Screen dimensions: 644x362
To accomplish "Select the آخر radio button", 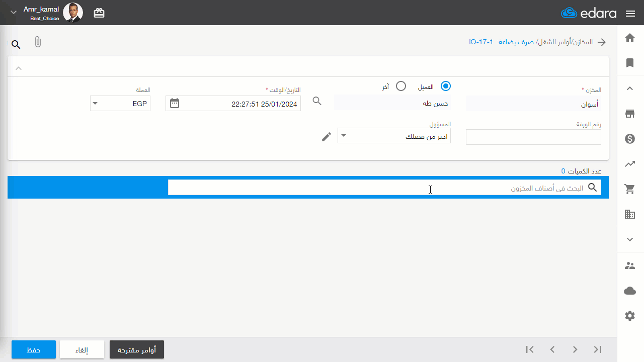I will pyautogui.click(x=401, y=86).
